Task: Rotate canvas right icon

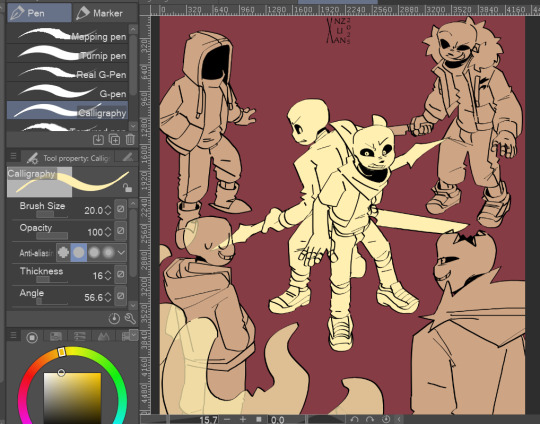Action: [x=370, y=419]
